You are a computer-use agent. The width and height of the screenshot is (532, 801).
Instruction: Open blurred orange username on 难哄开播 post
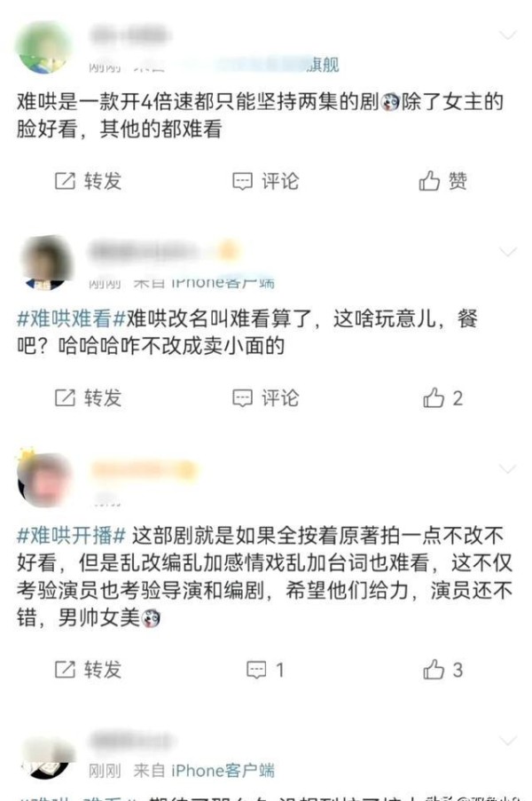point(144,470)
